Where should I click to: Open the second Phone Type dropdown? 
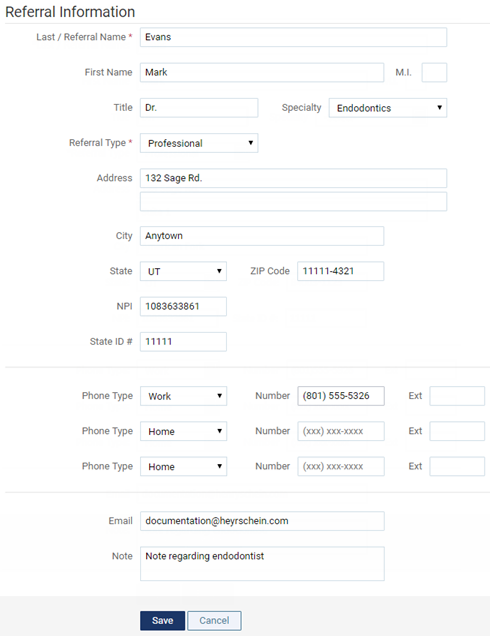pos(183,431)
